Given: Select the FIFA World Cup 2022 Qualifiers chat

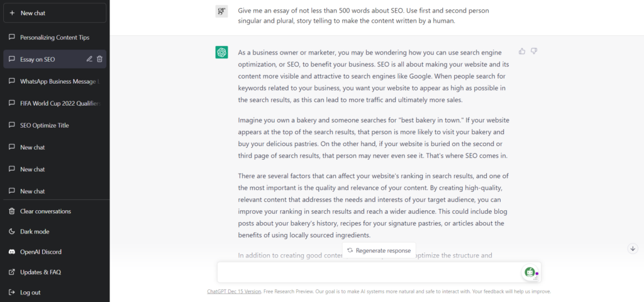Looking at the screenshot, I should coord(55,103).
